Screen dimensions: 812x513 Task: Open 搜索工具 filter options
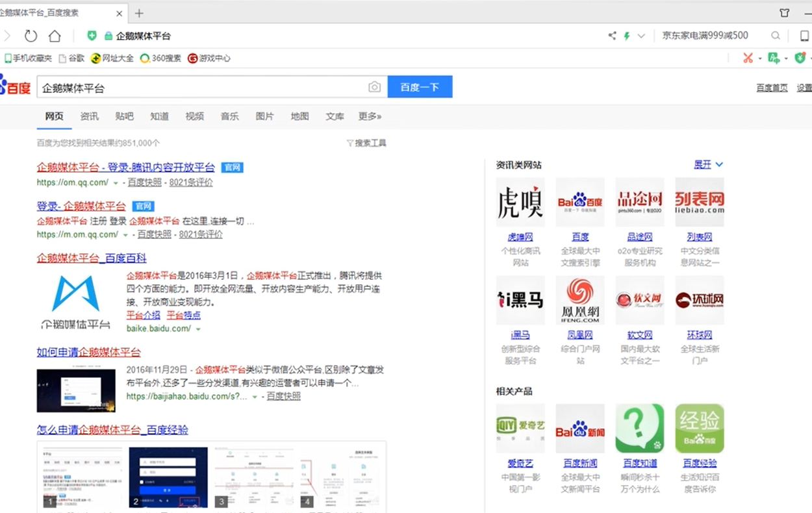[366, 143]
